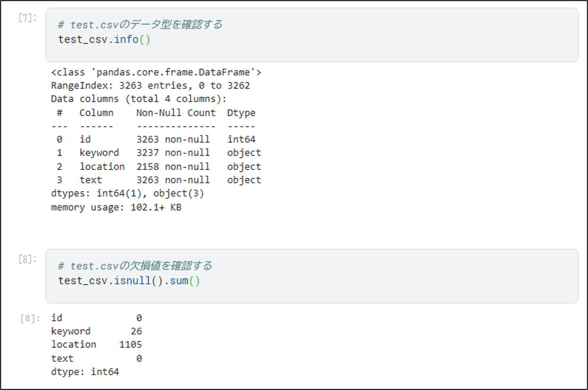Click the Dtype column header text
Image resolution: width=588 pixels, height=390 pixels.
pyautogui.click(x=241, y=113)
